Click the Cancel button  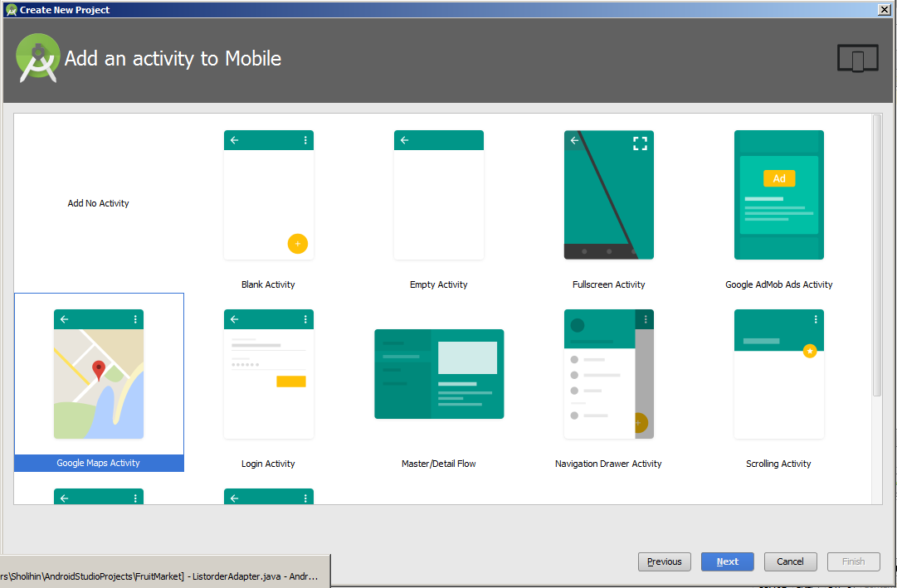[791, 561]
